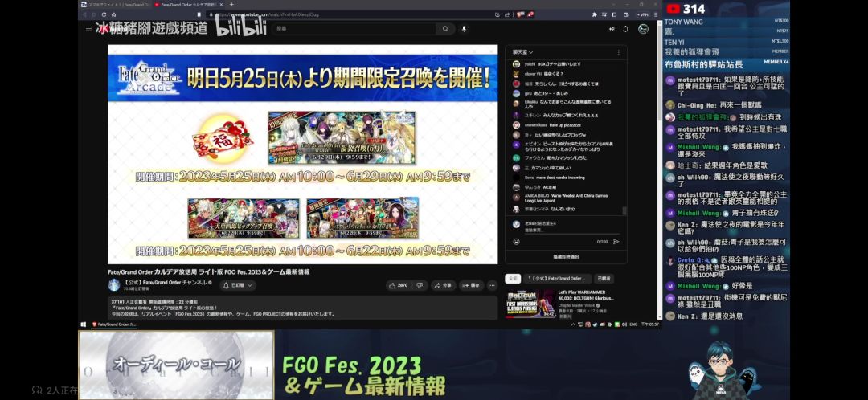
Task: Click the Fate/Grand Order Arcade logo
Action: pos(149,78)
